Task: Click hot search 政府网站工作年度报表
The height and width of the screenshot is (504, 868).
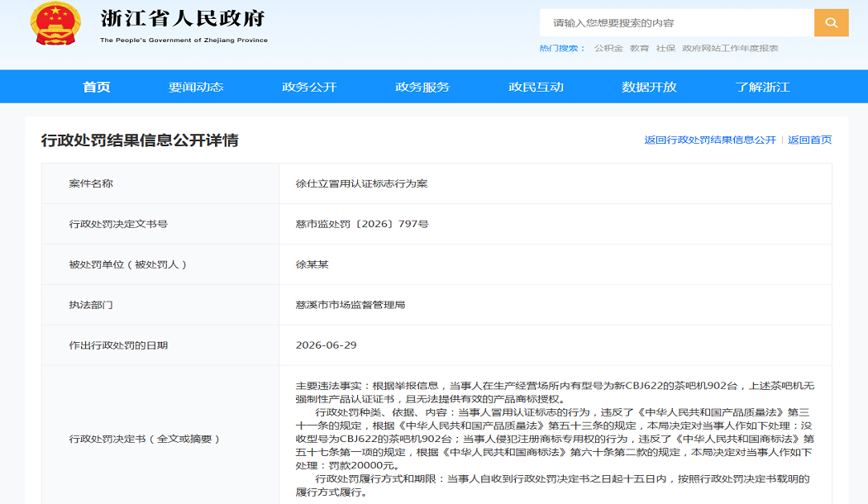Action: pyautogui.click(x=730, y=48)
